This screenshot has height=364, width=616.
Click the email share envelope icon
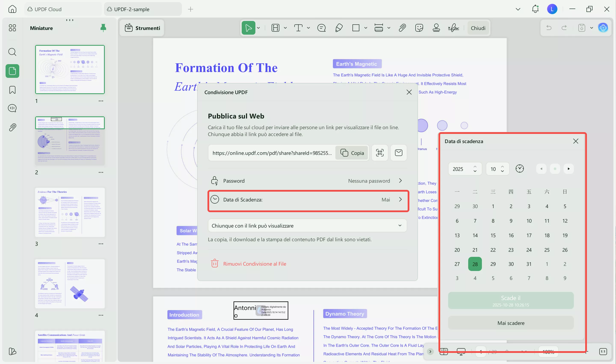[398, 153]
